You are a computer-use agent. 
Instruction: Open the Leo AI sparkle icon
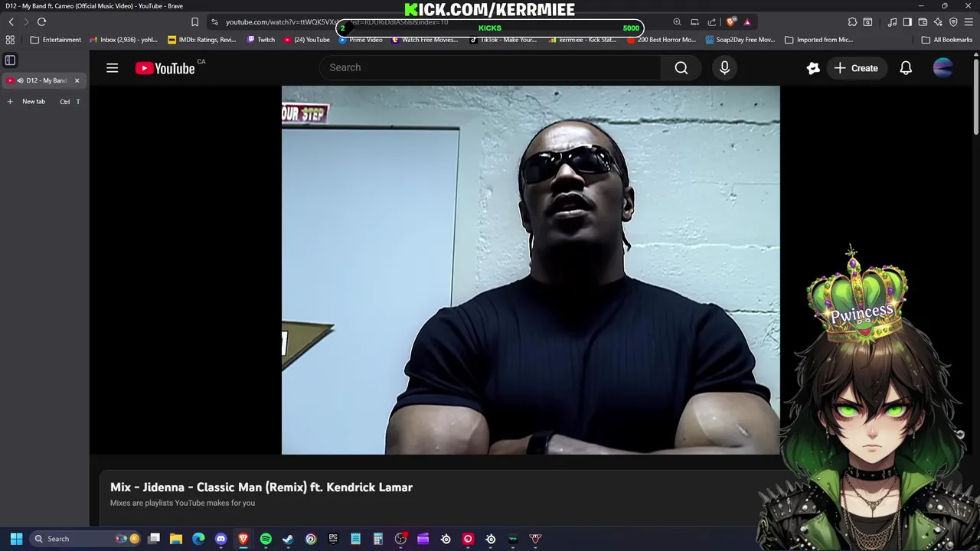pyautogui.click(x=938, y=22)
